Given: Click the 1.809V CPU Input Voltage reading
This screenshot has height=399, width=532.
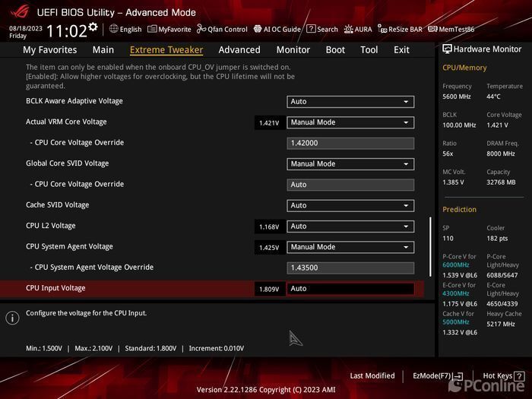Looking at the screenshot, I should 269,289.
